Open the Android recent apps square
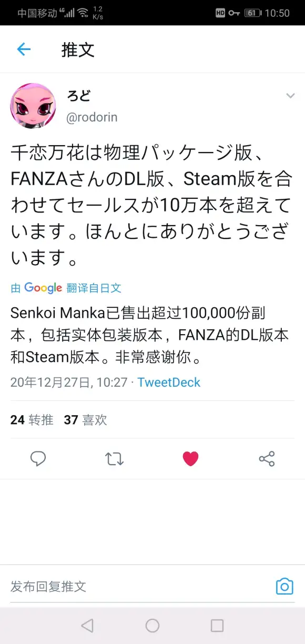Viewport: 305px width, 644px height. 217,625
